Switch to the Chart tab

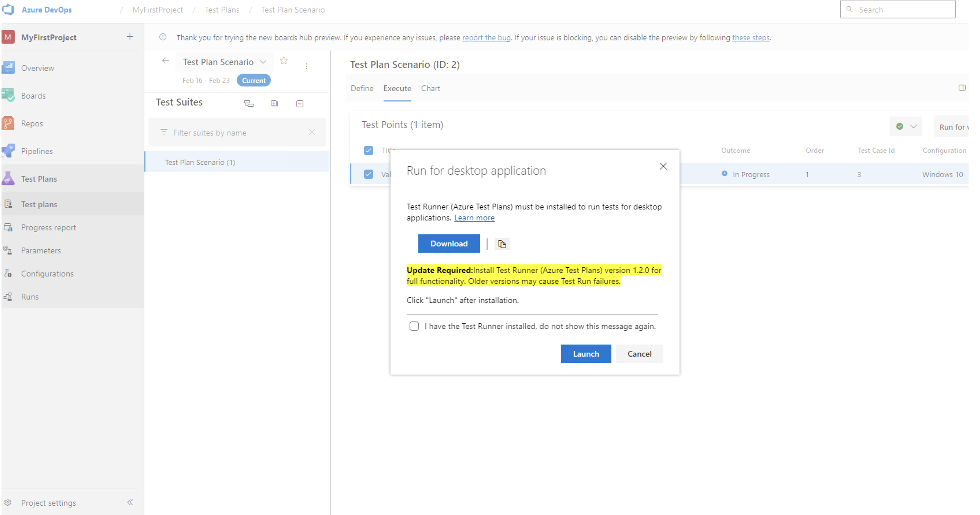[430, 88]
